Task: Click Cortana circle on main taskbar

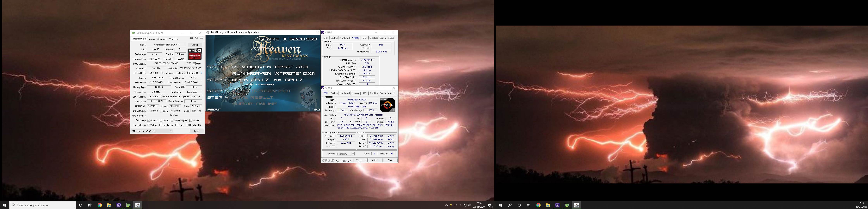Action: [81, 205]
